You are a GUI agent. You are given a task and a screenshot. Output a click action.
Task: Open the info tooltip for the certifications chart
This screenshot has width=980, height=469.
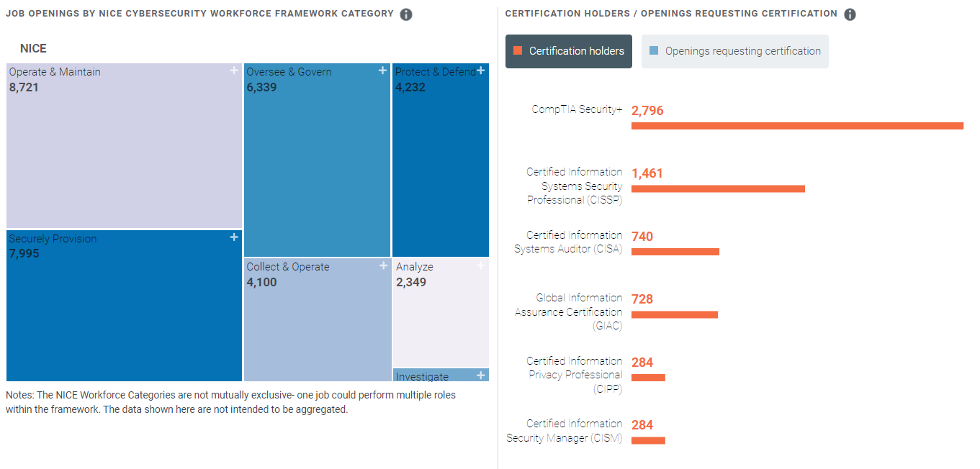[x=850, y=14]
